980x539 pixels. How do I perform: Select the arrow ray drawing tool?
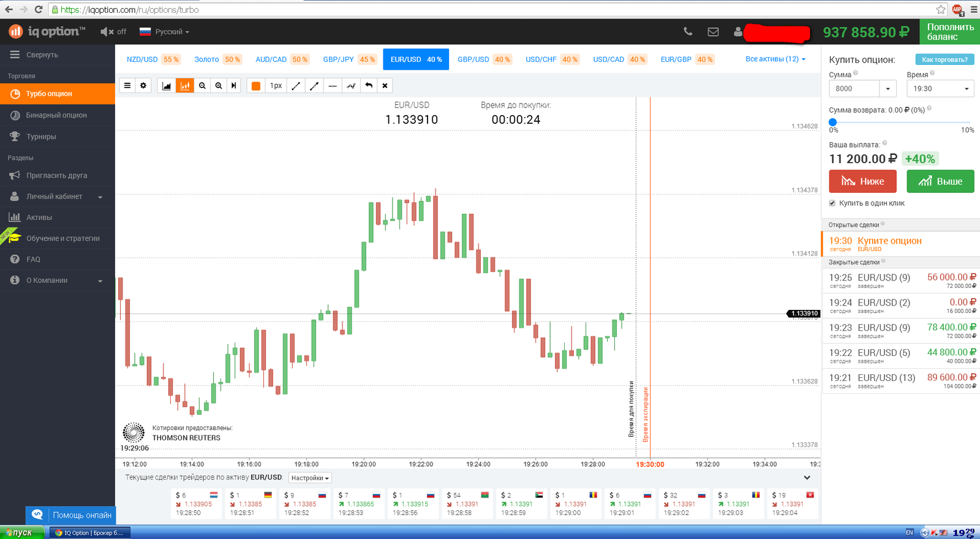(314, 86)
